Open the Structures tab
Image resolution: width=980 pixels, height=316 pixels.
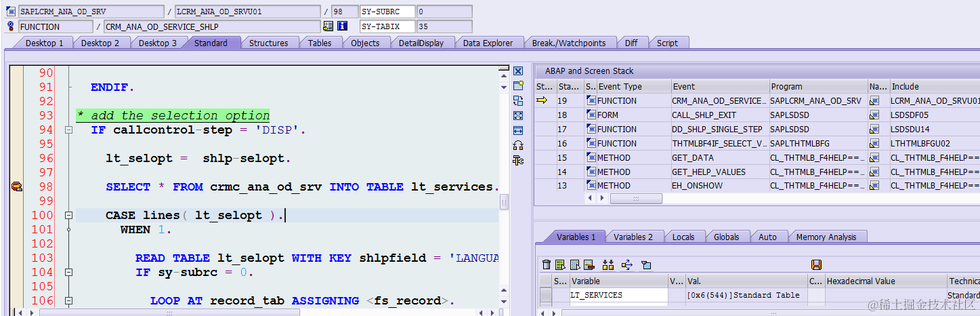pyautogui.click(x=268, y=43)
